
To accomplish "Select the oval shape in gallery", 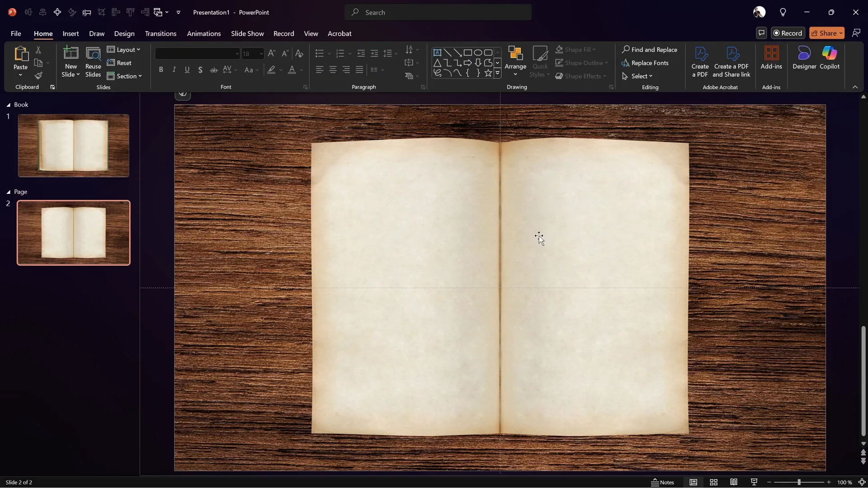I will [x=478, y=52].
